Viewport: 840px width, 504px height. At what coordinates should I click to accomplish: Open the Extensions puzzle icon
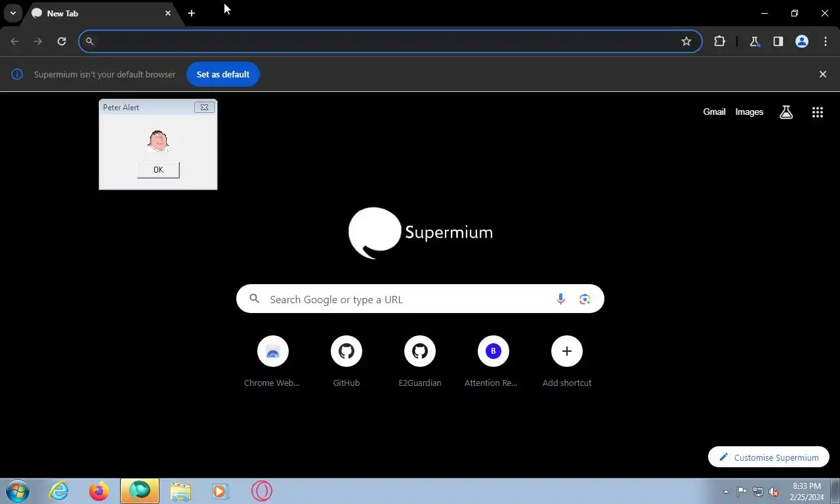point(720,41)
